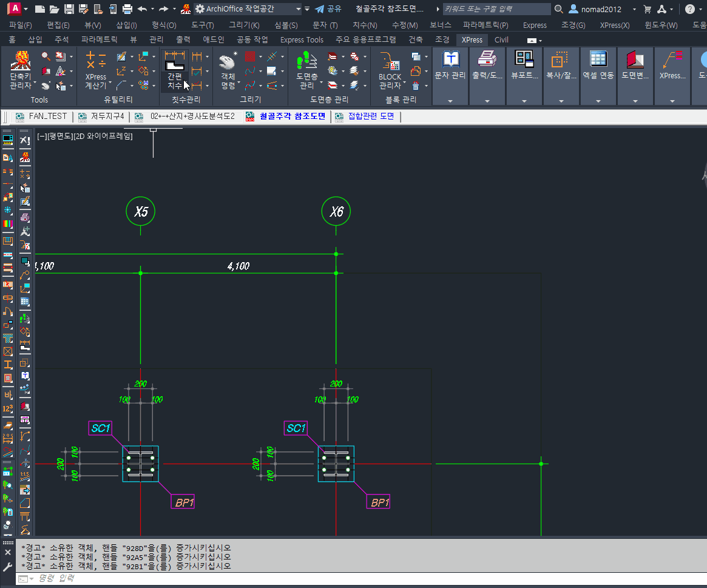Click the red hatch pattern draw icon
The width and height of the screenshot is (707, 588).
(250, 56)
